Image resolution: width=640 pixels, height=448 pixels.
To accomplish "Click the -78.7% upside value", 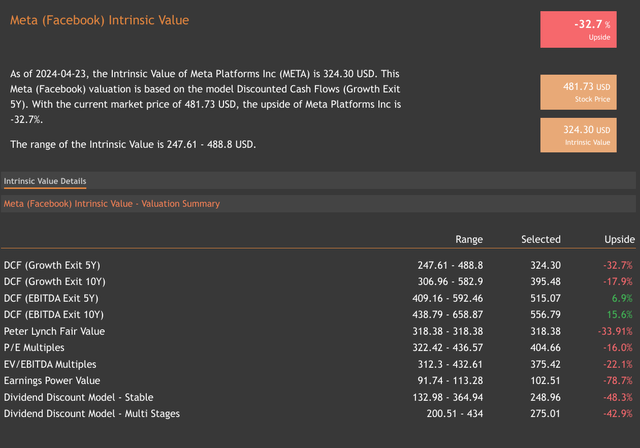I will [618, 381].
